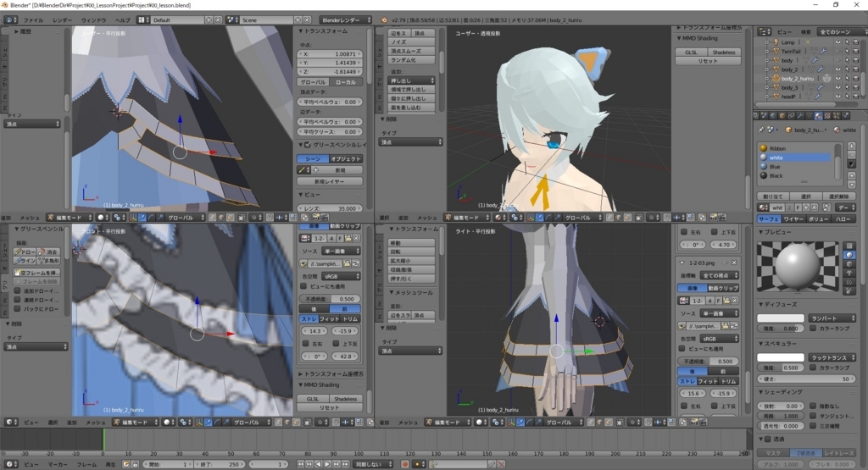Toggle ビューにも適用 checkbox in bottom-left background image panel
Viewport: 868px width, 470px height.
pos(303,286)
